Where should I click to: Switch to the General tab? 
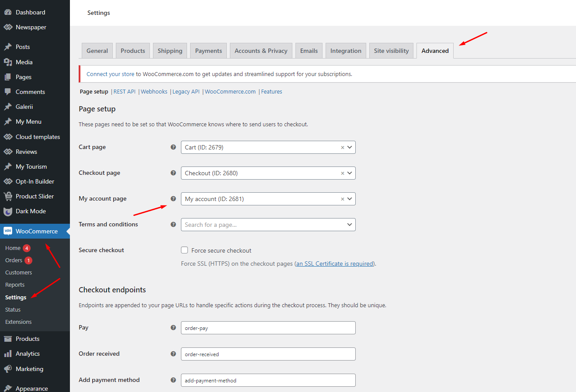[97, 51]
